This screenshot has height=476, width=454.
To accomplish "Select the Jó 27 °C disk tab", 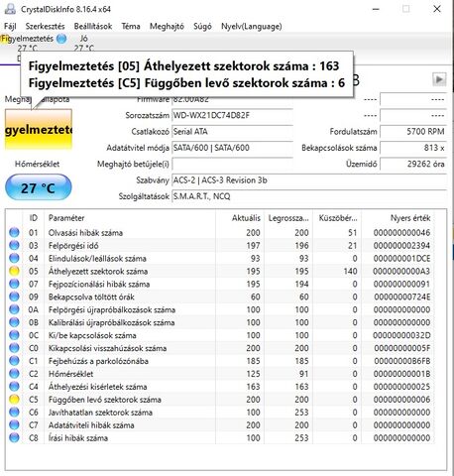I will point(84,43).
